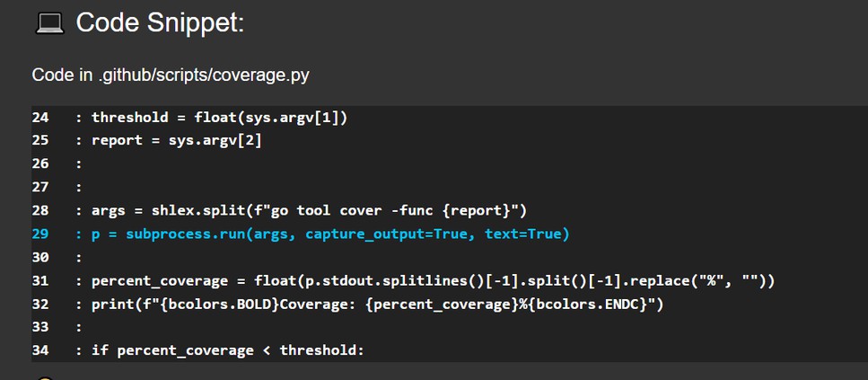Viewport: 868px width, 380px height.
Task: Click the highlighted subprocess.run code line
Action: pos(330,234)
